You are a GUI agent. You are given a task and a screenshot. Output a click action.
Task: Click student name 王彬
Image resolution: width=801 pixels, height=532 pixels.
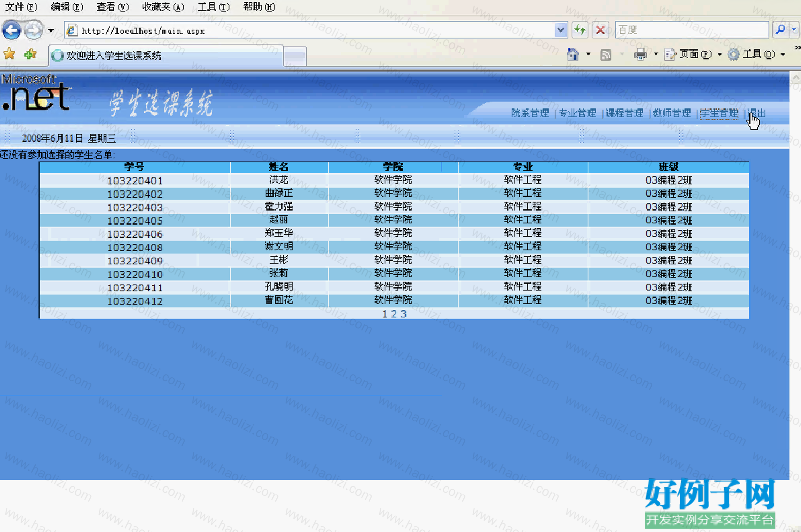pos(278,260)
